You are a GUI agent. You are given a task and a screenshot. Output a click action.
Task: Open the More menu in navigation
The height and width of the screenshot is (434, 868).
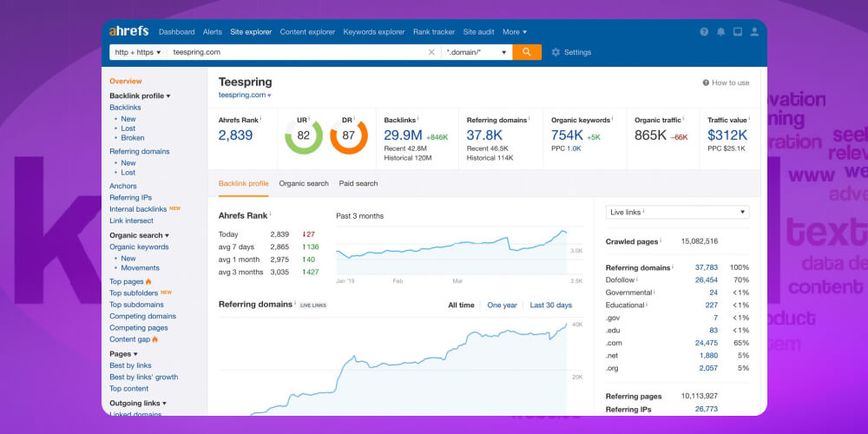pyautogui.click(x=514, y=32)
